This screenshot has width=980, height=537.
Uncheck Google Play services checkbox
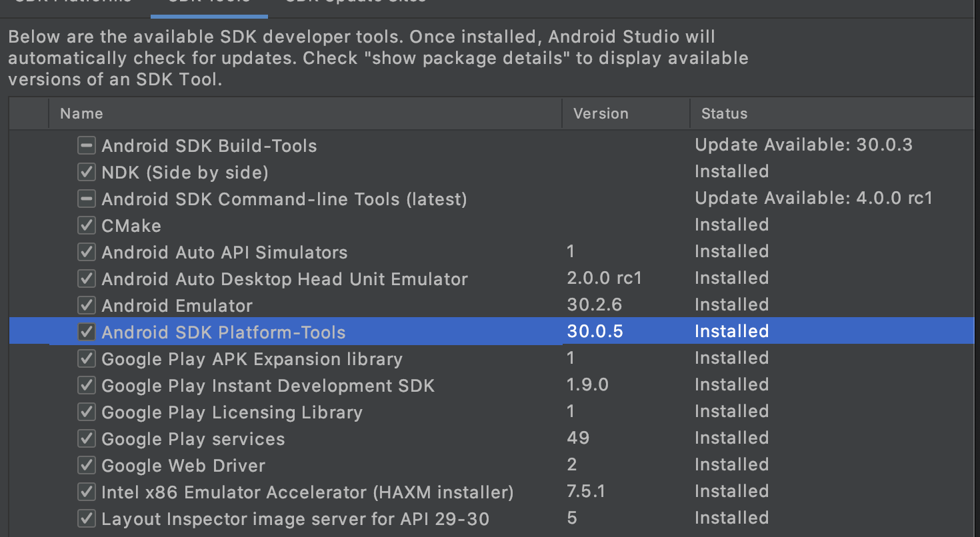click(86, 438)
